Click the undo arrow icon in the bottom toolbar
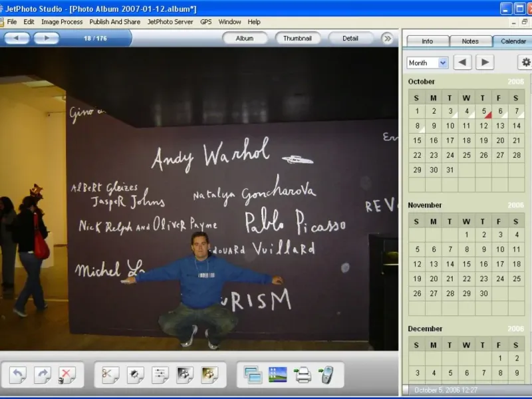Image resolution: width=532 pixels, height=399 pixels. [x=18, y=374]
